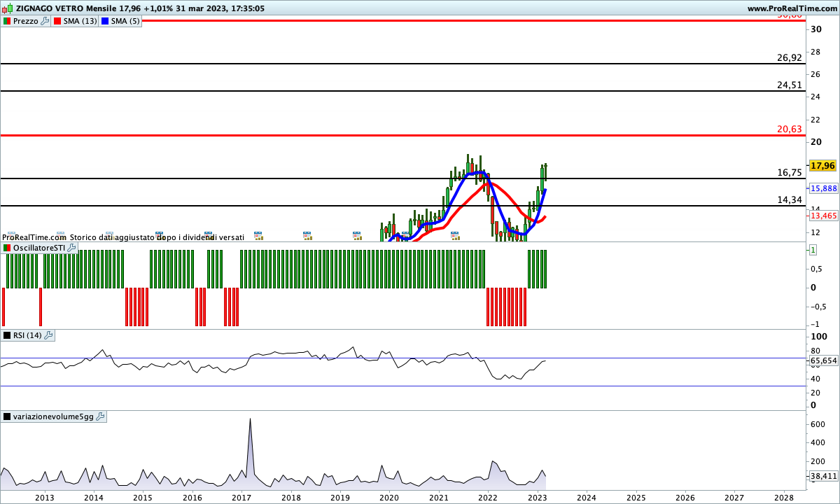Viewport: 840px width, 504px height.
Task: Click the 30 tick on the price scale
Action: (816, 29)
